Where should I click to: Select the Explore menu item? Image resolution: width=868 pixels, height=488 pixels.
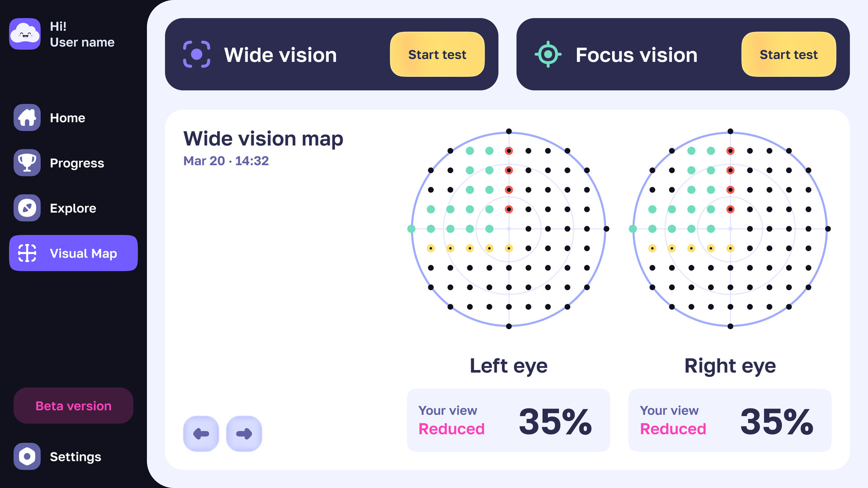73,208
